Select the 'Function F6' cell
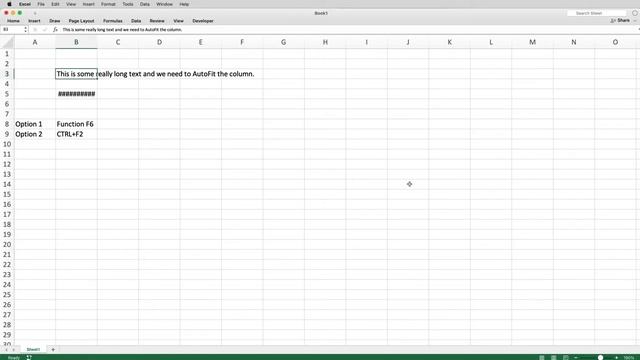 (x=76, y=124)
